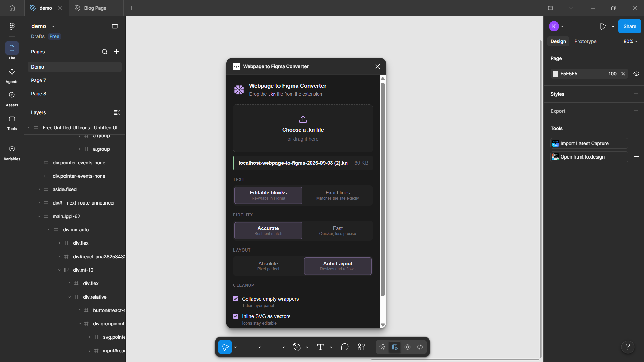Collapse all layers icon in Layers header

117,112
